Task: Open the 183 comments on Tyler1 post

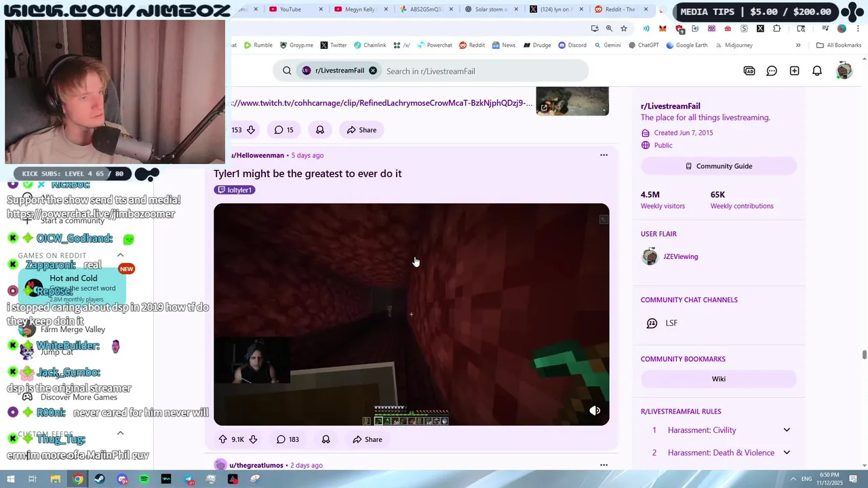Action: coord(288,439)
